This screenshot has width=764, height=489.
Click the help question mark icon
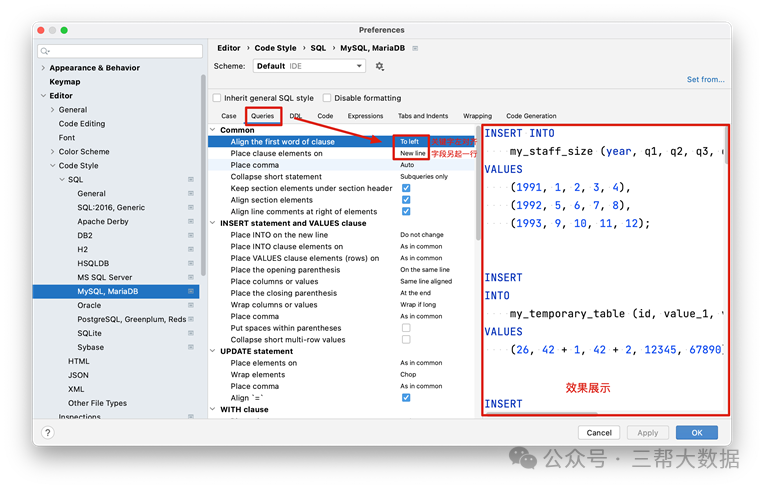click(47, 432)
